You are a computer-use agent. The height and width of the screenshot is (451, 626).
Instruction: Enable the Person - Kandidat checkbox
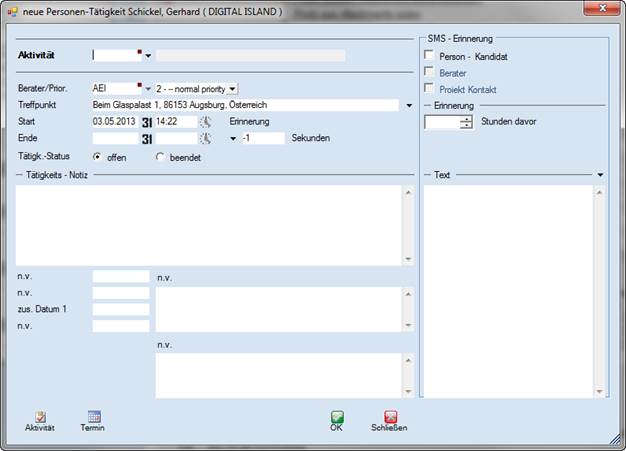(x=429, y=56)
